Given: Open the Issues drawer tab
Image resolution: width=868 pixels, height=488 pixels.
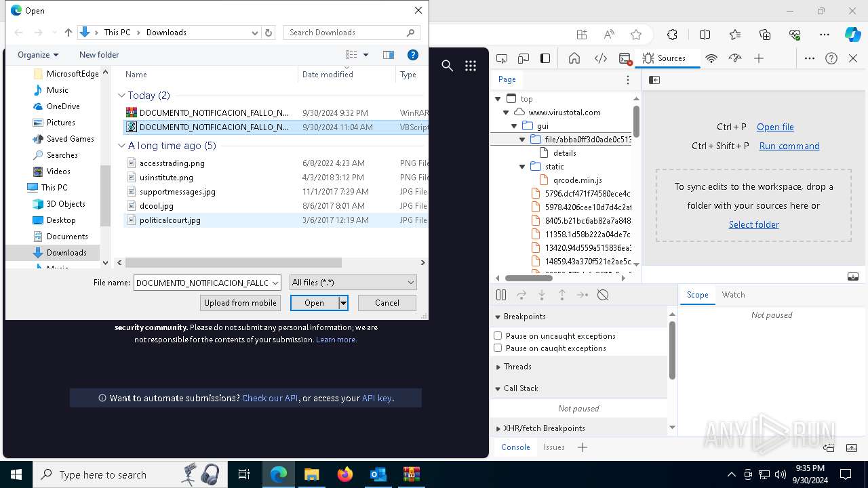Looking at the screenshot, I should point(554,447).
